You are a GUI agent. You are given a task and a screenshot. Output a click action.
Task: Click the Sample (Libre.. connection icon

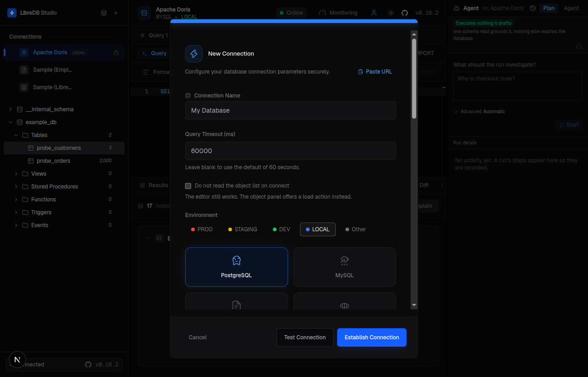pos(24,87)
